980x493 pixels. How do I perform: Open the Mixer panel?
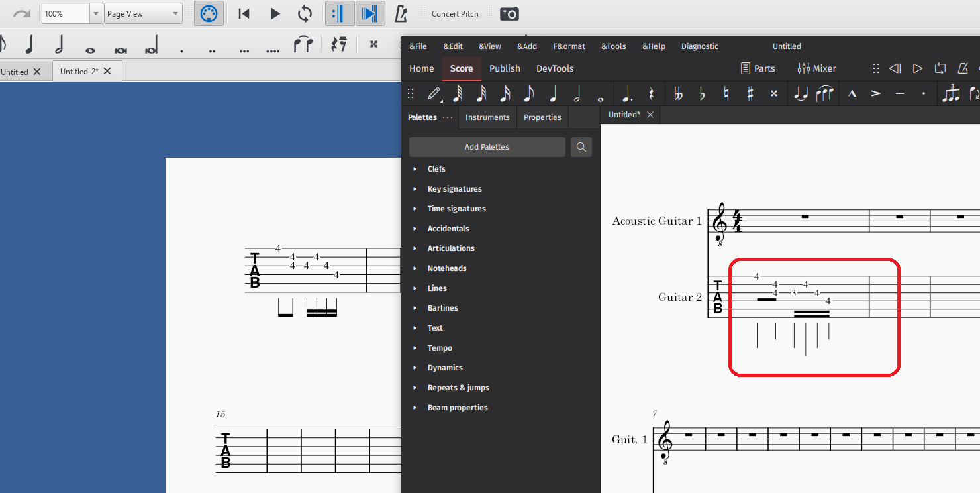816,68
